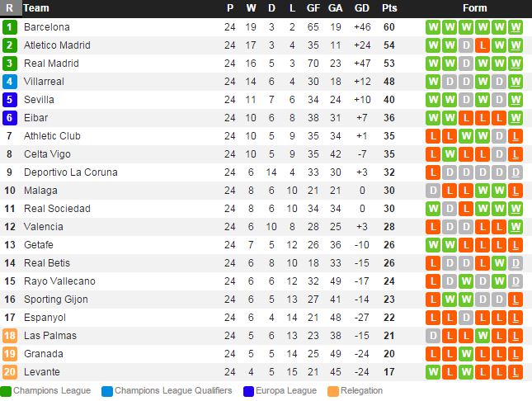Click Barcelona's latest underlined W form icon
The height and width of the screenshot is (401, 532).
516,27
